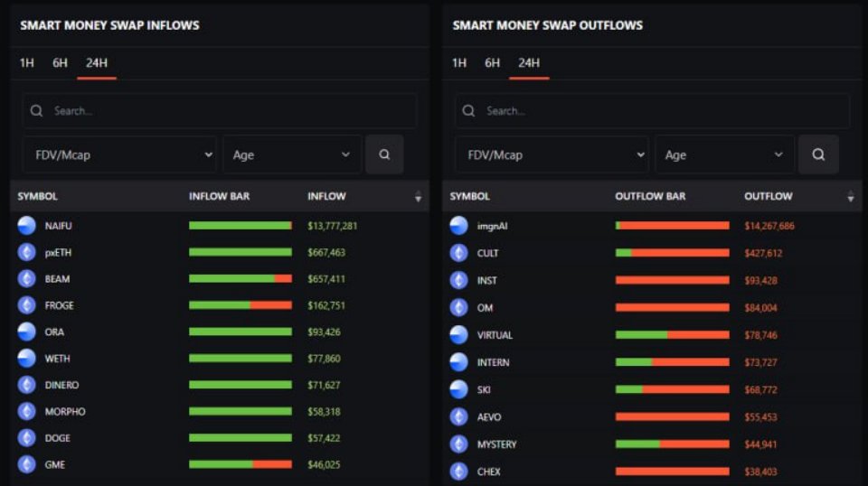Click the MYSTERY token icon

[459, 444]
